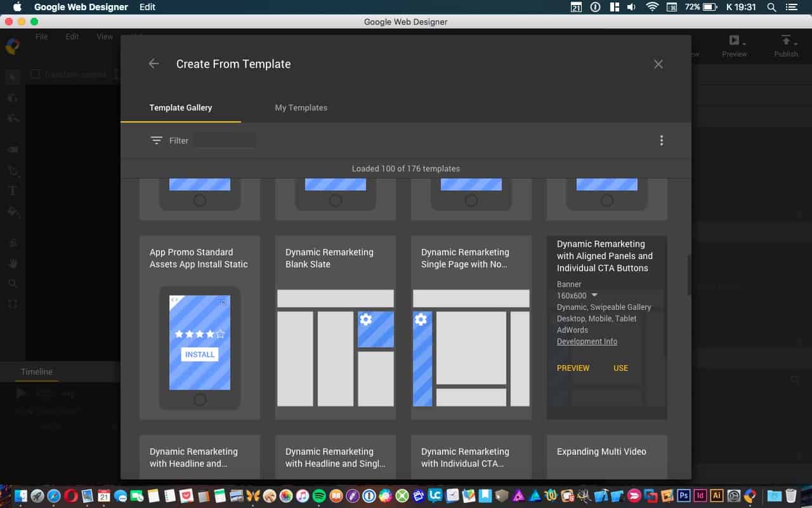Select Dynamic Remarketing with Headline and… card
This screenshot has height=508, width=812.
click(200, 457)
